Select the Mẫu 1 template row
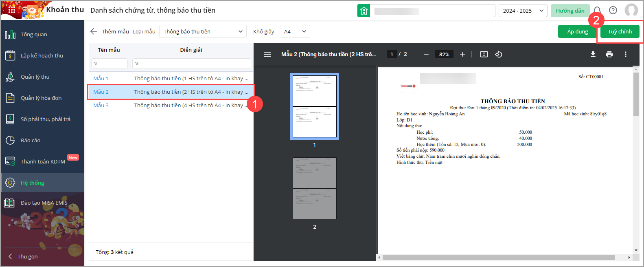The image size is (644, 267). click(x=171, y=78)
